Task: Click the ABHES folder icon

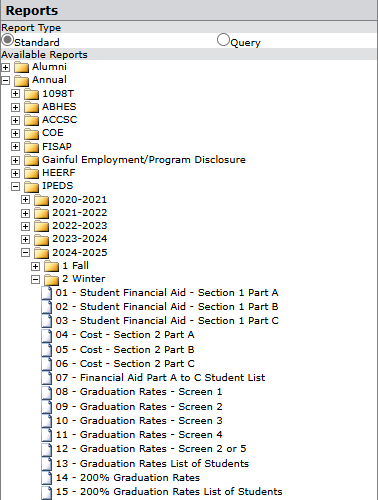Action: pos(32,107)
